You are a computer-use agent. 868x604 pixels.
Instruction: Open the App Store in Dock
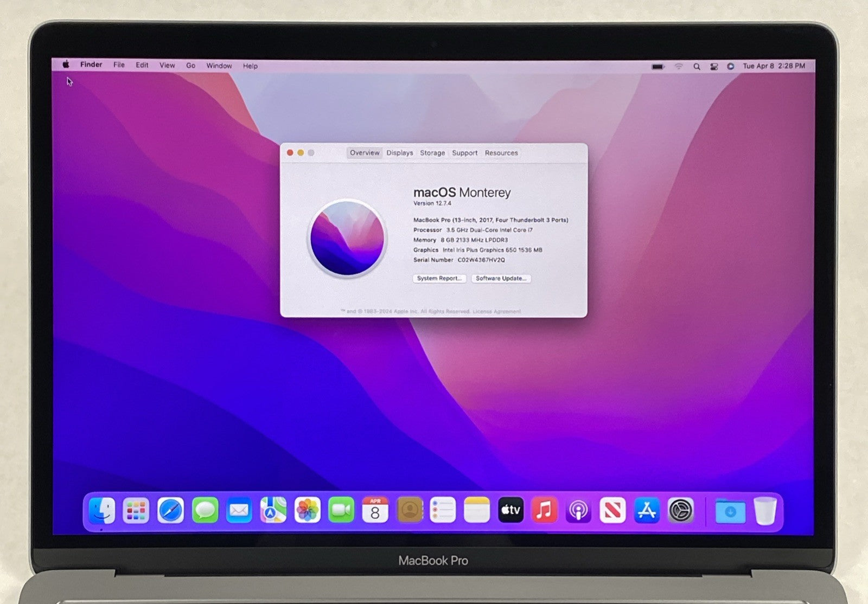[647, 510]
